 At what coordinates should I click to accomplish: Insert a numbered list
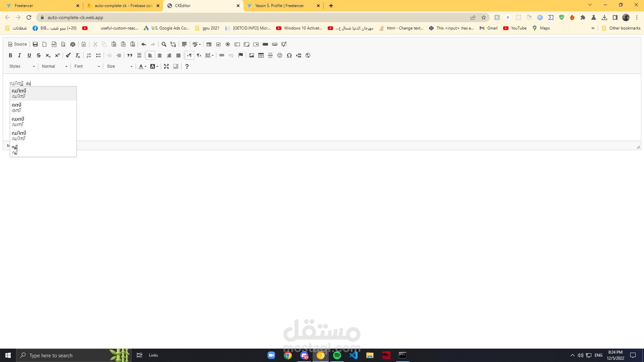tap(89, 55)
